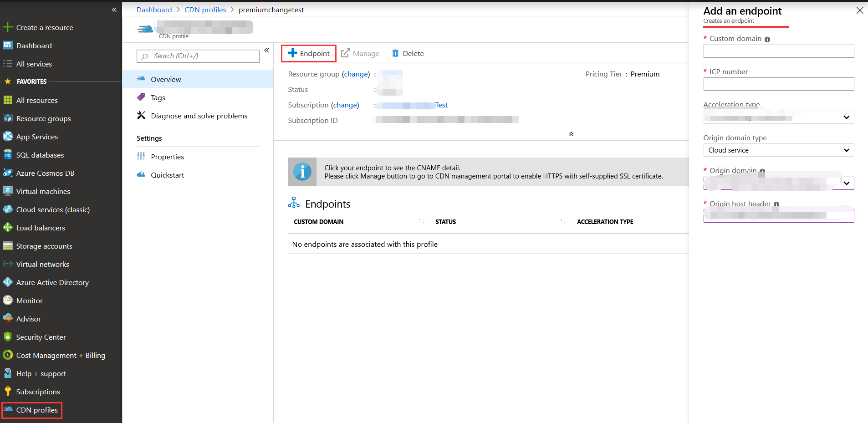The height and width of the screenshot is (423, 868).
Task: Click the Advisor icon
Action: coord(8,318)
